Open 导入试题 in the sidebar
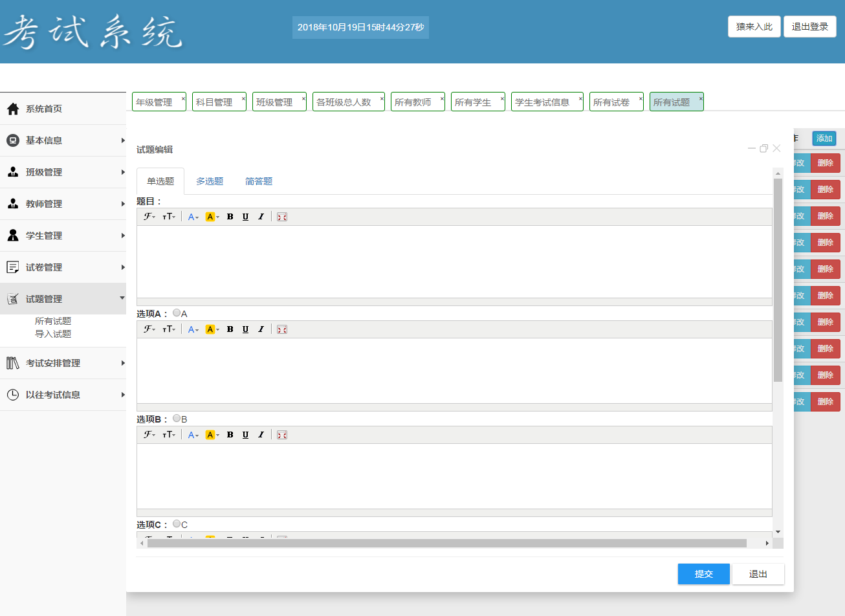The image size is (845, 616). pos(53,334)
